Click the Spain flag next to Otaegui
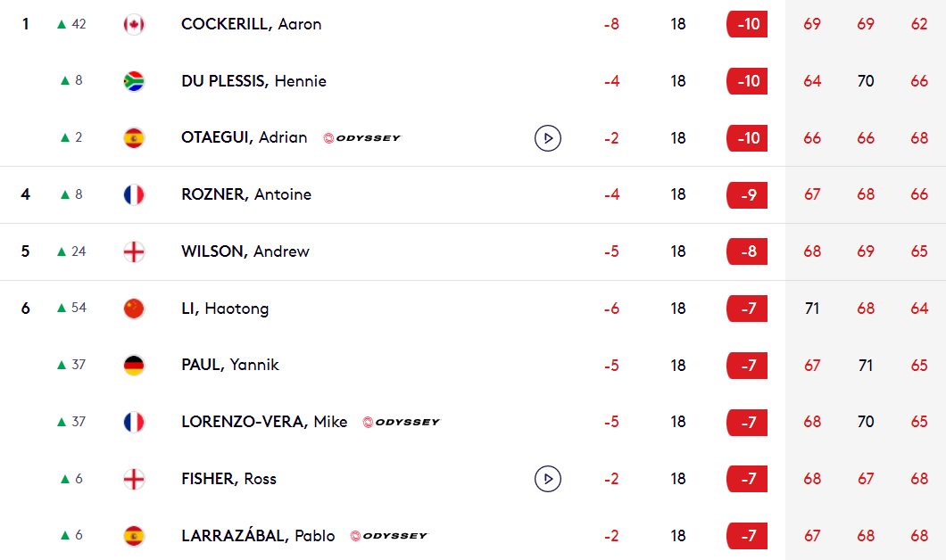Viewport: 946px width, 560px height. pyautogui.click(x=134, y=138)
